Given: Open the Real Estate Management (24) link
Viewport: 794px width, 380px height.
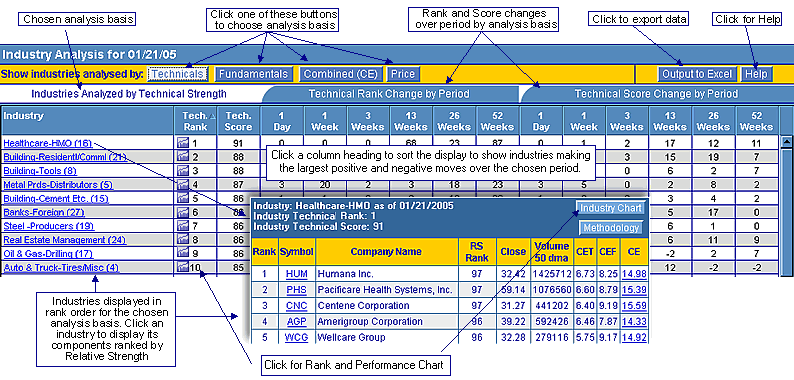Looking at the screenshot, I should click(x=65, y=240).
